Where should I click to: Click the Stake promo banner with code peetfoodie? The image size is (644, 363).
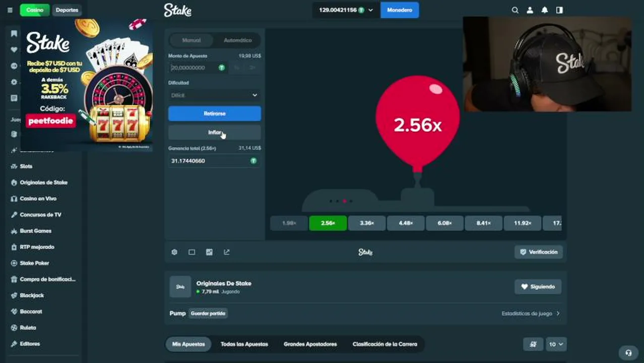pyautogui.click(x=86, y=85)
